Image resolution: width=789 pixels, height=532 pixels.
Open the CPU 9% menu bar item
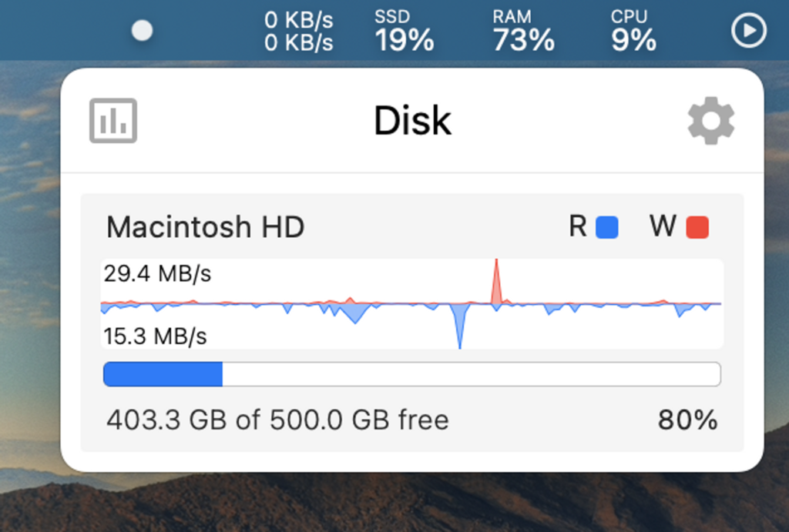(633, 32)
